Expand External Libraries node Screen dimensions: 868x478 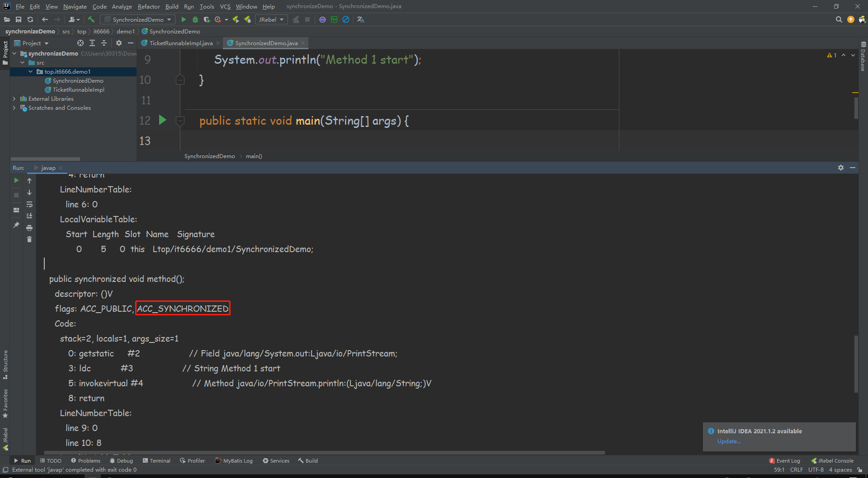pos(14,98)
